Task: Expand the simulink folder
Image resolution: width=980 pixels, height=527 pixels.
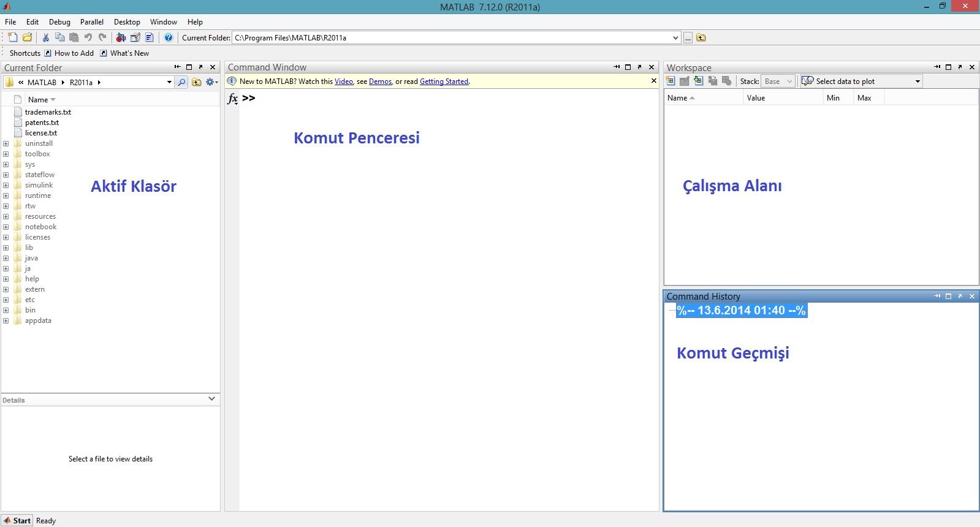Action: tap(6, 185)
